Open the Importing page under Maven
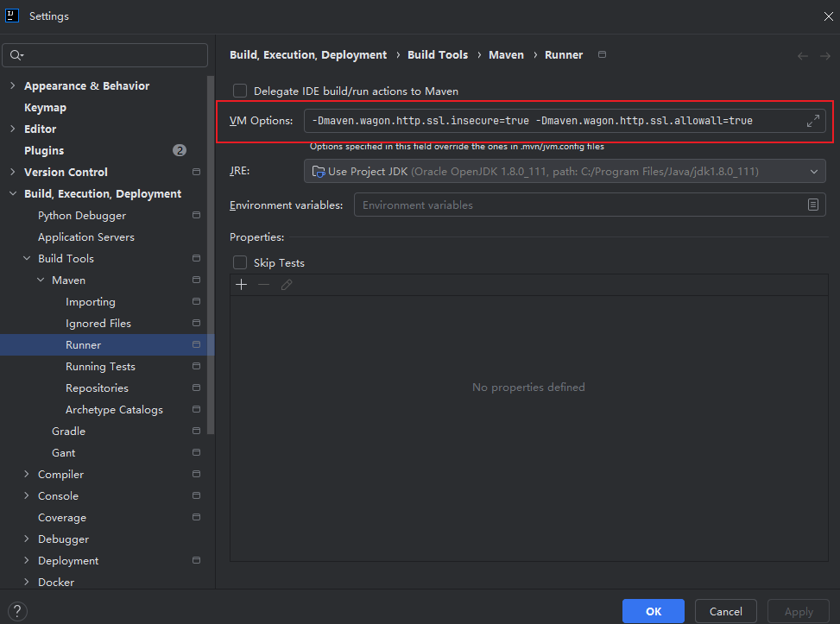The width and height of the screenshot is (840, 624). pyautogui.click(x=91, y=301)
